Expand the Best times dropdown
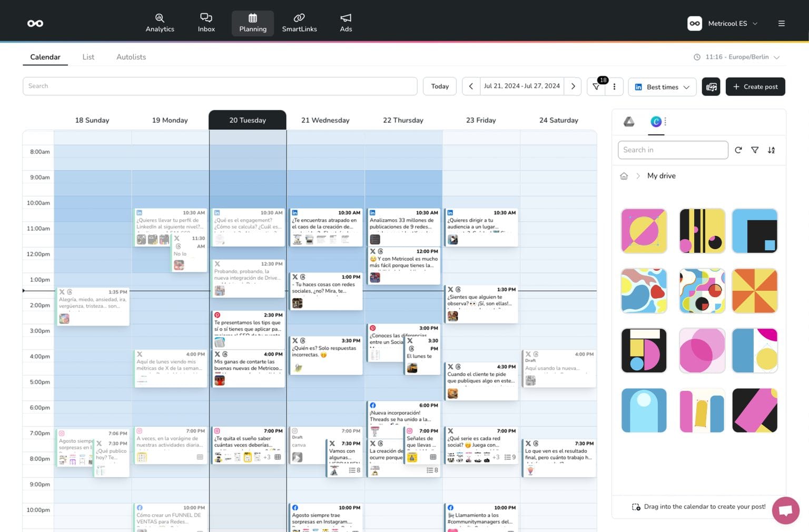 point(662,87)
